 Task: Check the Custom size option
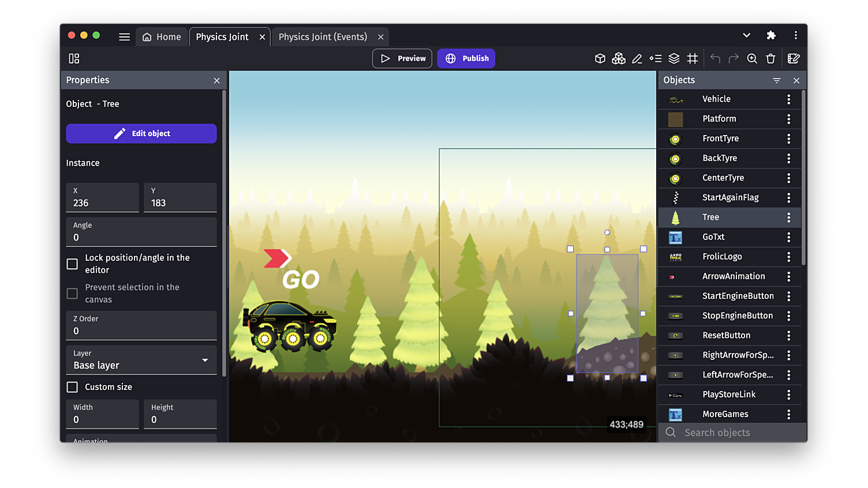point(72,387)
